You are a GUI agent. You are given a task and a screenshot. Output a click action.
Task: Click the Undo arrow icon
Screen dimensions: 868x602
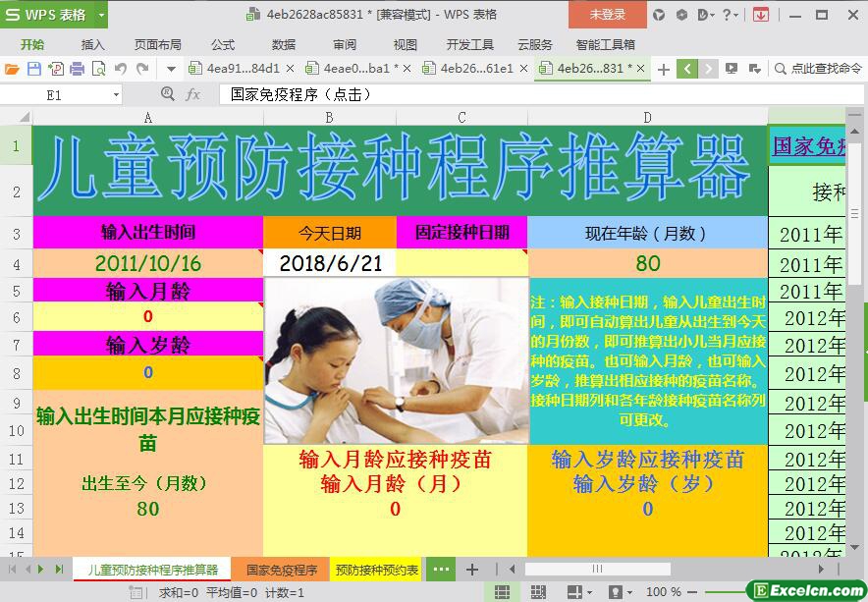121,69
